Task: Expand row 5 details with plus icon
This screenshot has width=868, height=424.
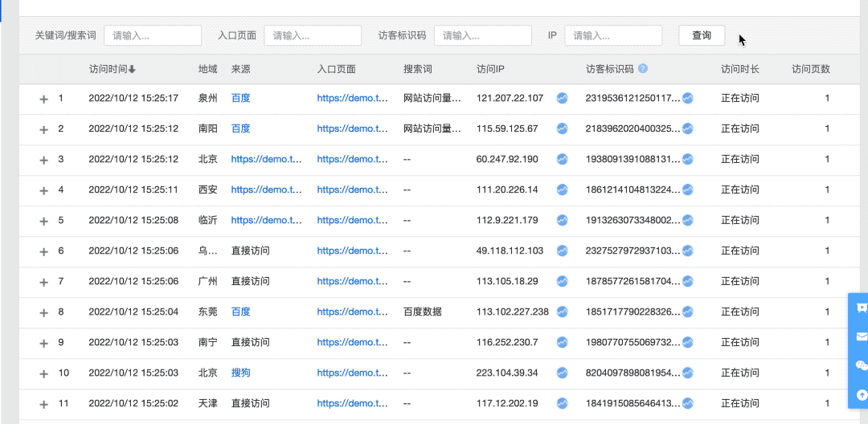Action: tap(44, 221)
